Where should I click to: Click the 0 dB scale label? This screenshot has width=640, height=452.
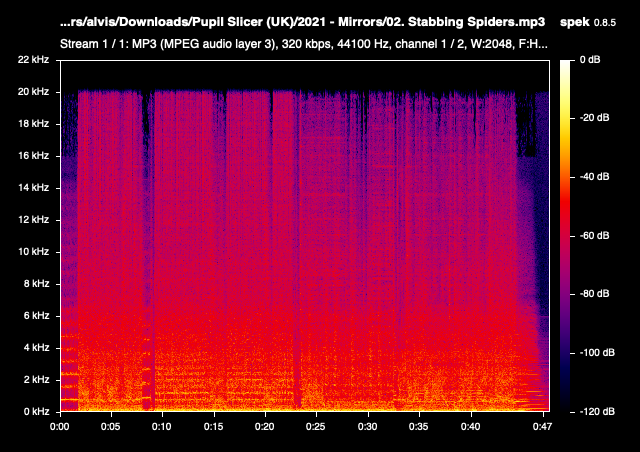point(590,60)
